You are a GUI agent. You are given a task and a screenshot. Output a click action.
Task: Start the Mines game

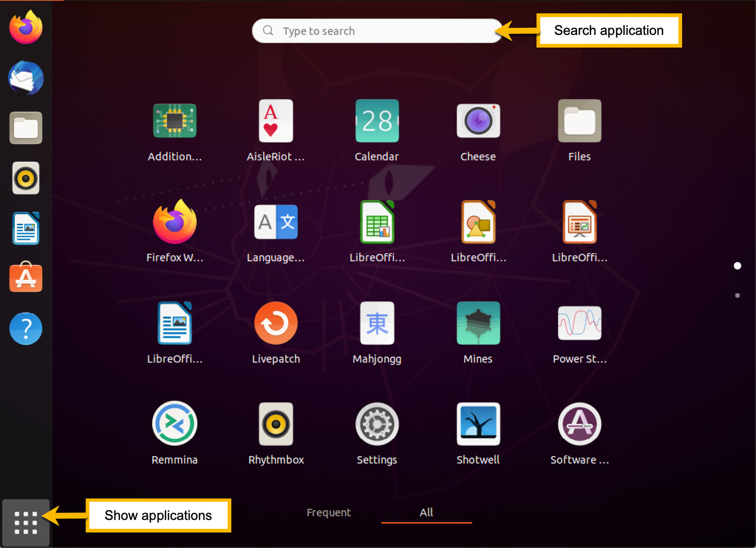pos(478,323)
